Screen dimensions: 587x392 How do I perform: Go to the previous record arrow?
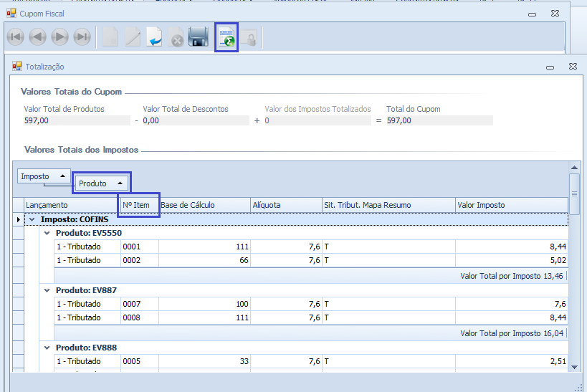tap(38, 37)
